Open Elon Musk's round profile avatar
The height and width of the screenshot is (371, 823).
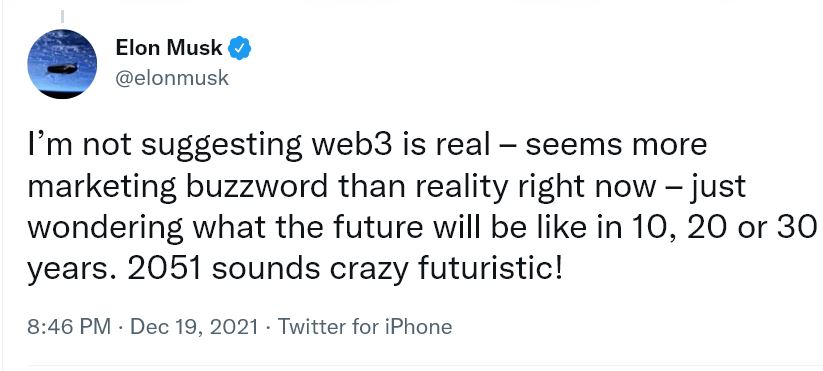[62, 64]
